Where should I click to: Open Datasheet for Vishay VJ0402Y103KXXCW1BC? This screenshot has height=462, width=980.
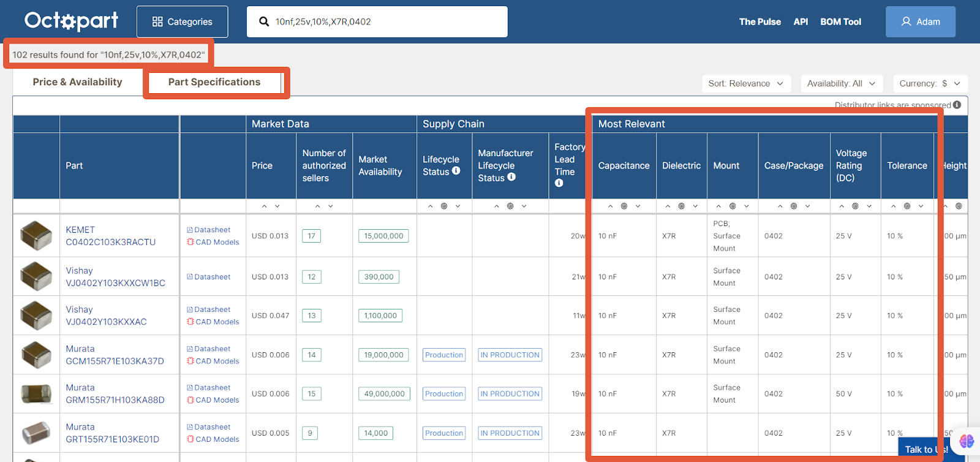[209, 277]
